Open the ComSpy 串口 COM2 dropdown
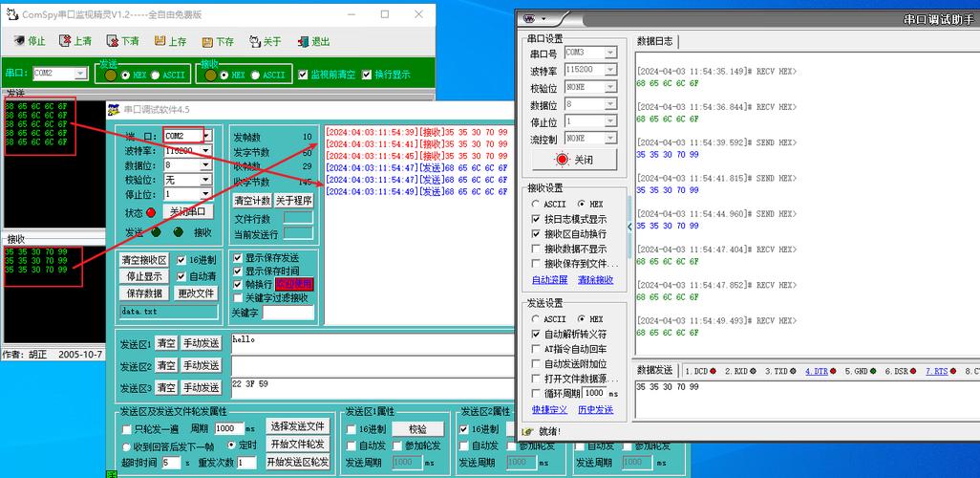The image size is (980, 478). tap(58, 74)
